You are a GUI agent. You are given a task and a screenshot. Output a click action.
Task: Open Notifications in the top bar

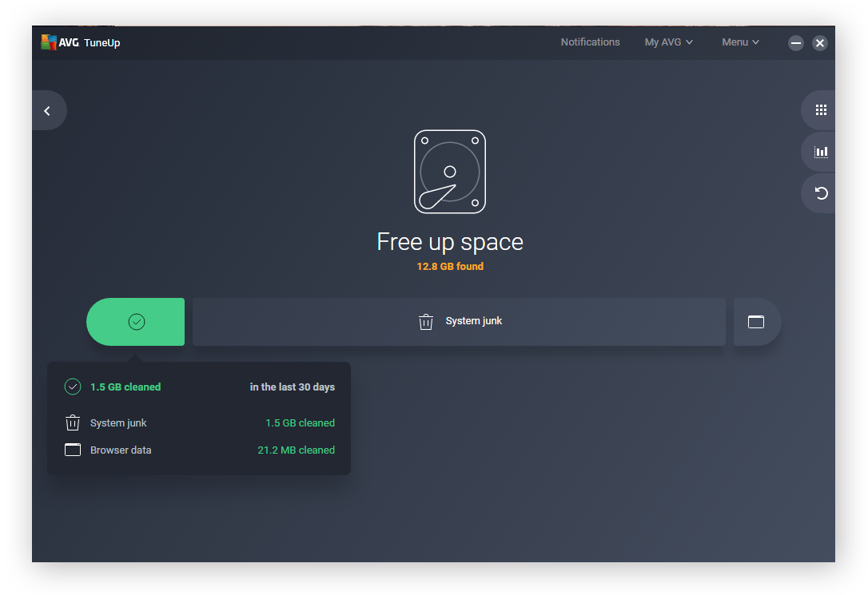click(590, 42)
